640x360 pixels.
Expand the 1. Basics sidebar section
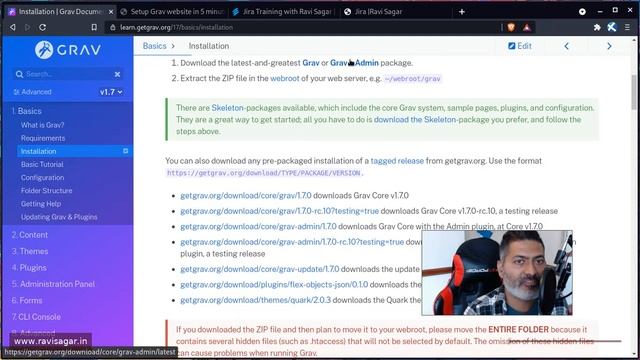pyautogui.click(x=27, y=111)
